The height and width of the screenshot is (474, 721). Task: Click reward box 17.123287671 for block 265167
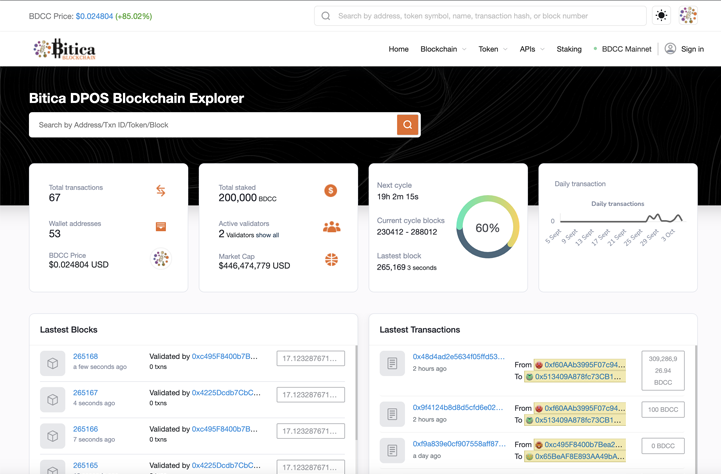click(x=310, y=394)
